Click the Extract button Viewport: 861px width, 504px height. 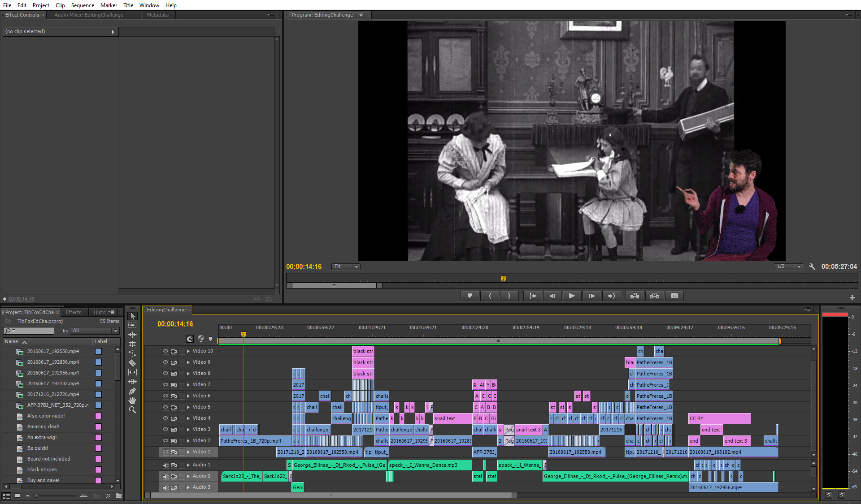[654, 296]
